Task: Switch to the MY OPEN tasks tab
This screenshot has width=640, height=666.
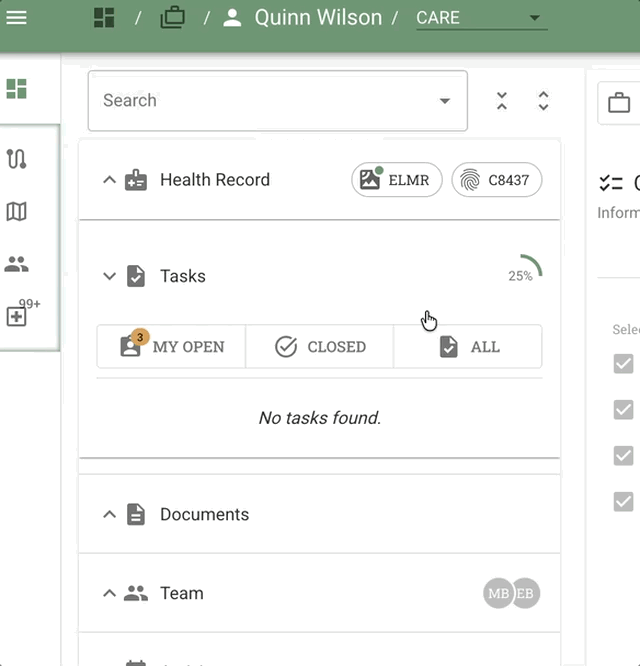Action: (171, 347)
